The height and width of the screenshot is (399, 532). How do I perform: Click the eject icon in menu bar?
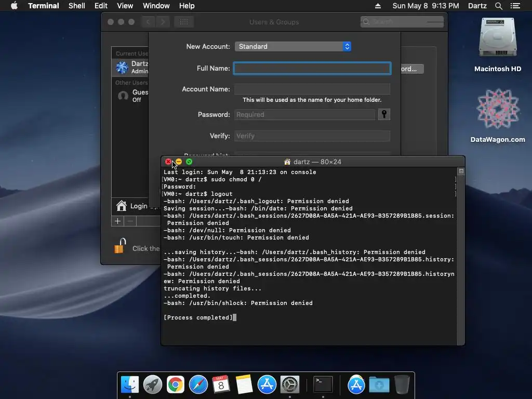coord(378,6)
